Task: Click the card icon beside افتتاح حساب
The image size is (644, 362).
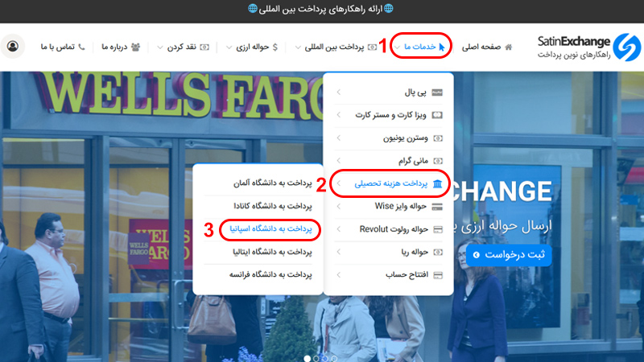Action: 437,274
